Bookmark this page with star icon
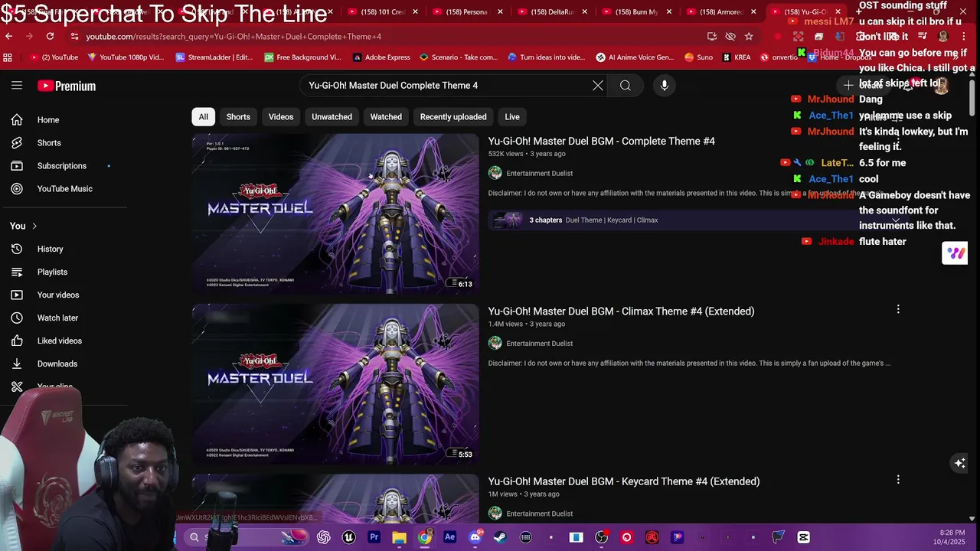980x551 pixels. (749, 36)
